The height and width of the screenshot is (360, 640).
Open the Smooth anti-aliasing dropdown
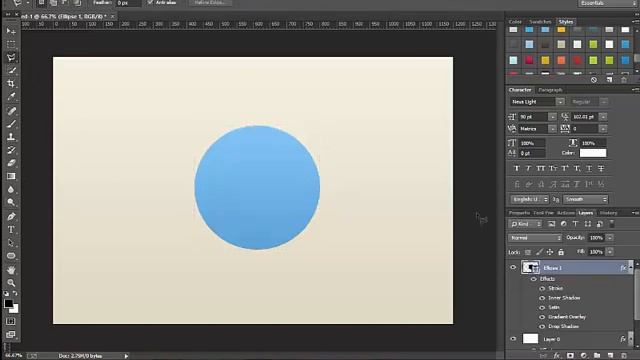(586, 199)
